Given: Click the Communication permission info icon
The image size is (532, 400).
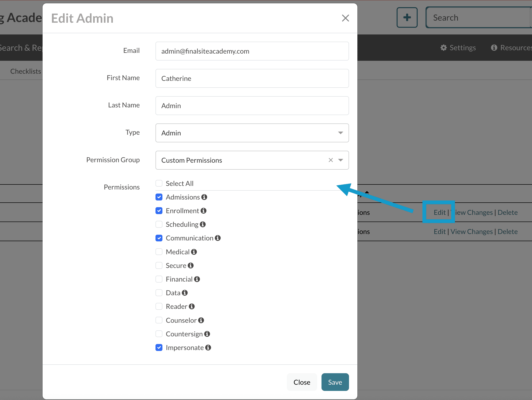Looking at the screenshot, I should point(218,238).
